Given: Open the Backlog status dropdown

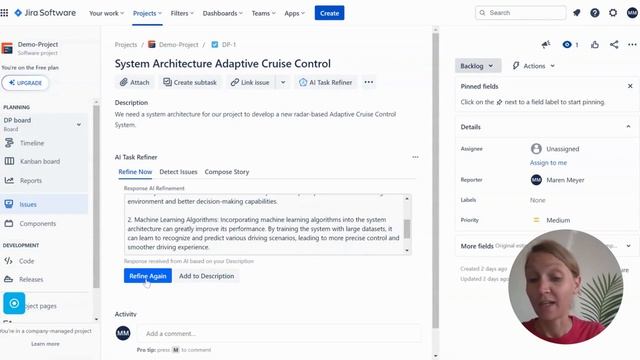Looking at the screenshot, I should click(478, 66).
